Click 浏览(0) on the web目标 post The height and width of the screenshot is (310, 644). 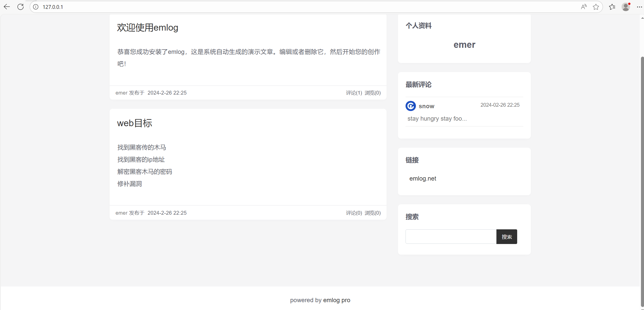[373, 213]
